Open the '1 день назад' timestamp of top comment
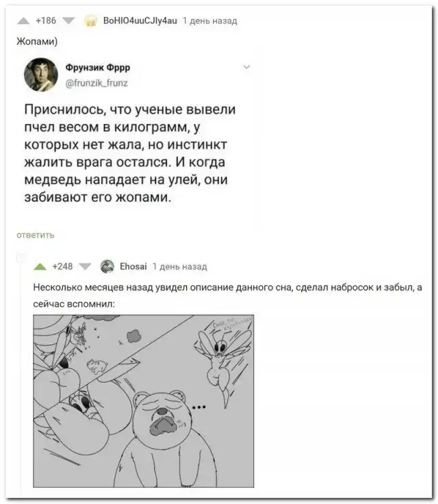Screen dimensions: 438x504 pyautogui.click(x=210, y=21)
